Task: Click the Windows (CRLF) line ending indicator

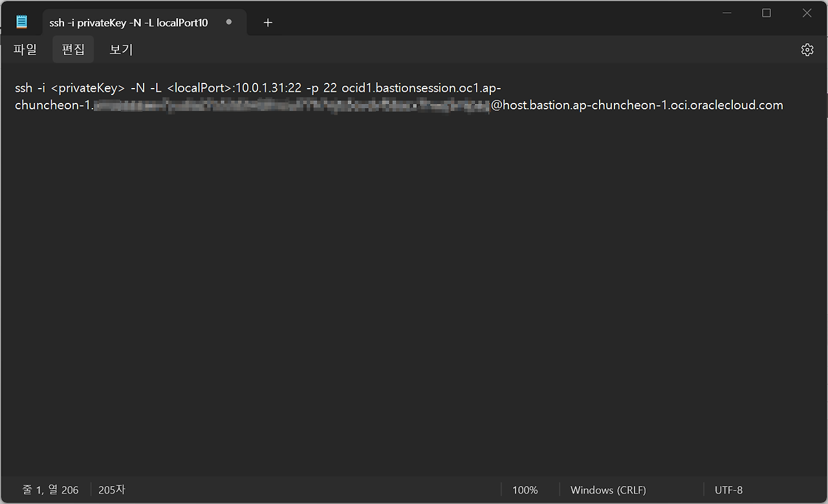Action: point(608,490)
